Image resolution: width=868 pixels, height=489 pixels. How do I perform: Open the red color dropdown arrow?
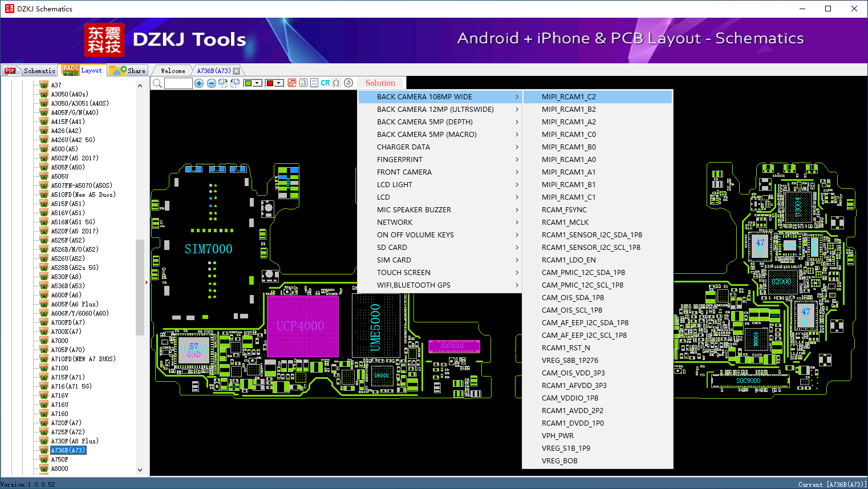(279, 83)
